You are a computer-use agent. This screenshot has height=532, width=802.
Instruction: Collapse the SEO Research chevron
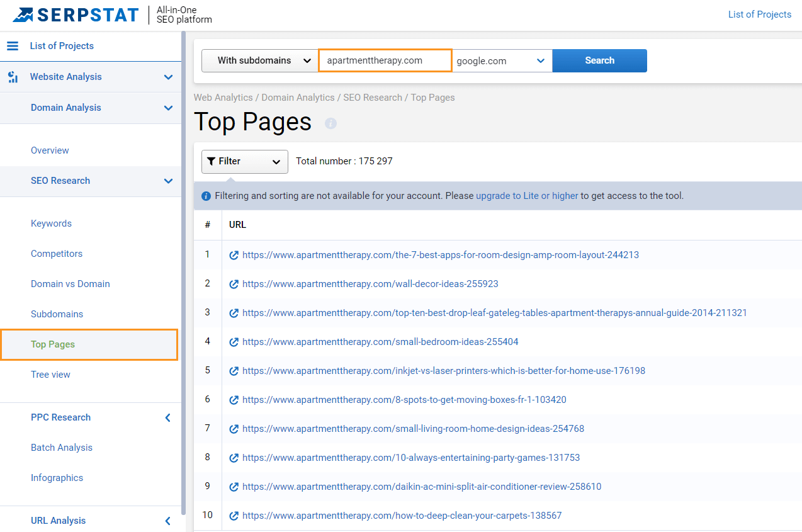[168, 181]
